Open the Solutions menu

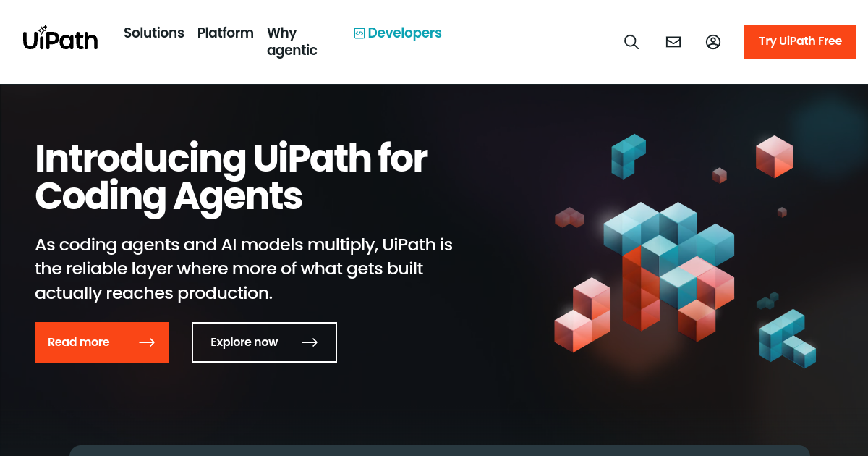pos(154,33)
